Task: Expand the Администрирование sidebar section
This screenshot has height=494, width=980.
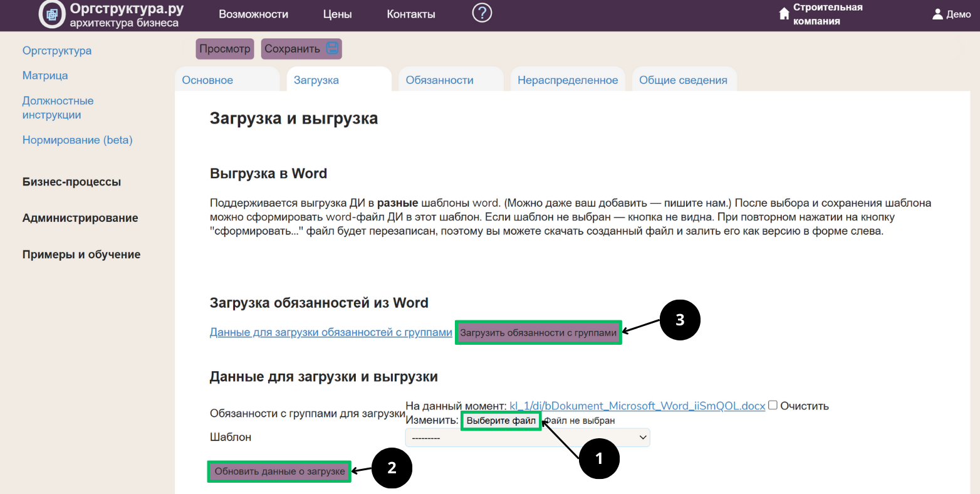Action: click(80, 218)
